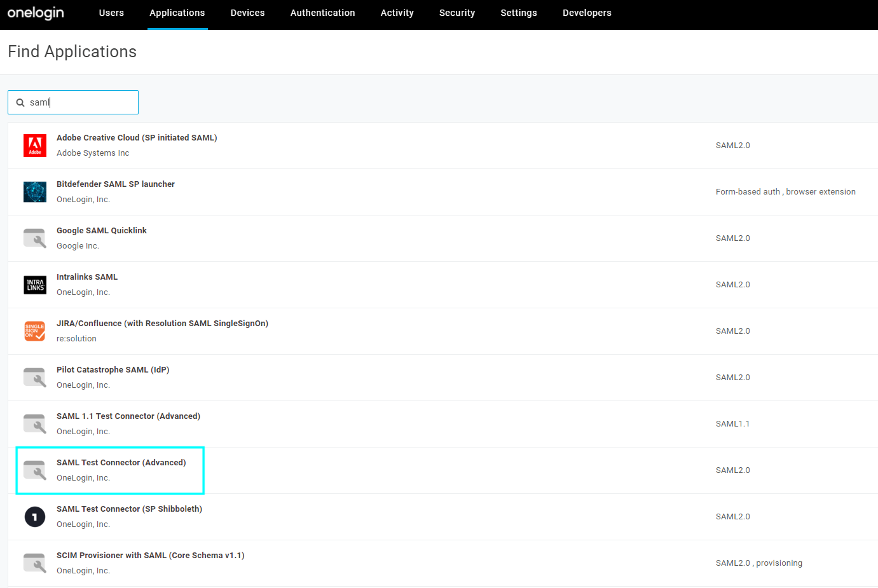Open the Activity menu
The image size is (878, 588).
pos(397,13)
